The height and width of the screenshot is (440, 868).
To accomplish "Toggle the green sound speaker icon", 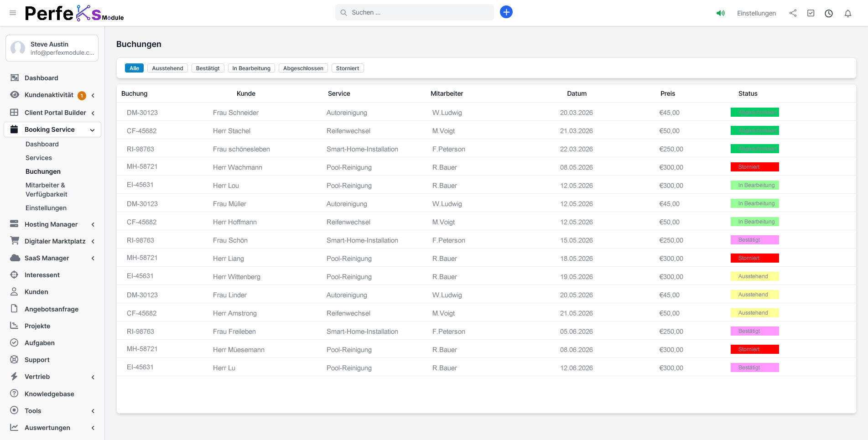I will [720, 13].
